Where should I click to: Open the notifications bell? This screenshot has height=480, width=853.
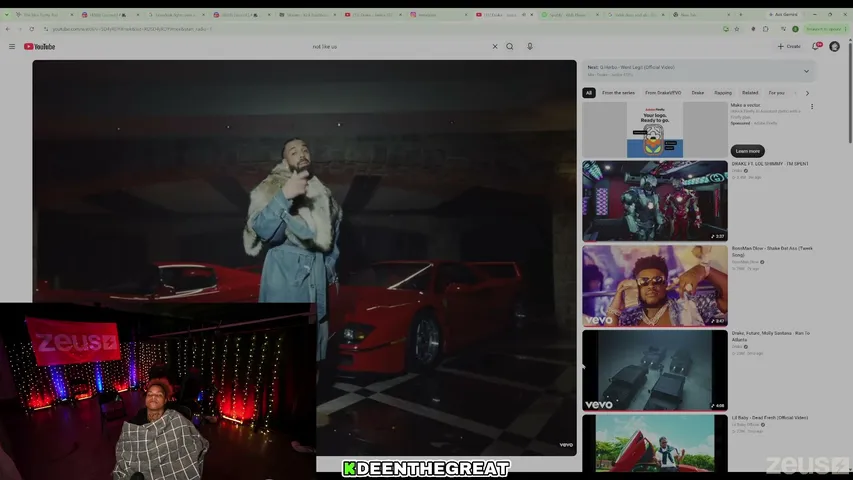tap(816, 47)
